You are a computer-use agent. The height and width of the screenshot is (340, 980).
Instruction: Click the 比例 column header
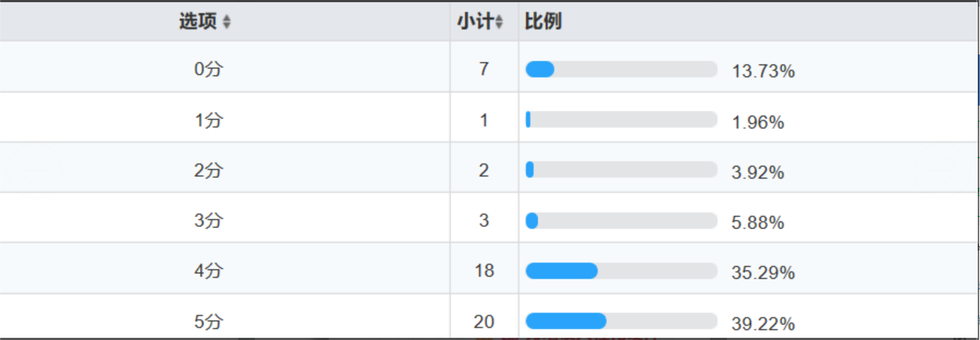543,22
